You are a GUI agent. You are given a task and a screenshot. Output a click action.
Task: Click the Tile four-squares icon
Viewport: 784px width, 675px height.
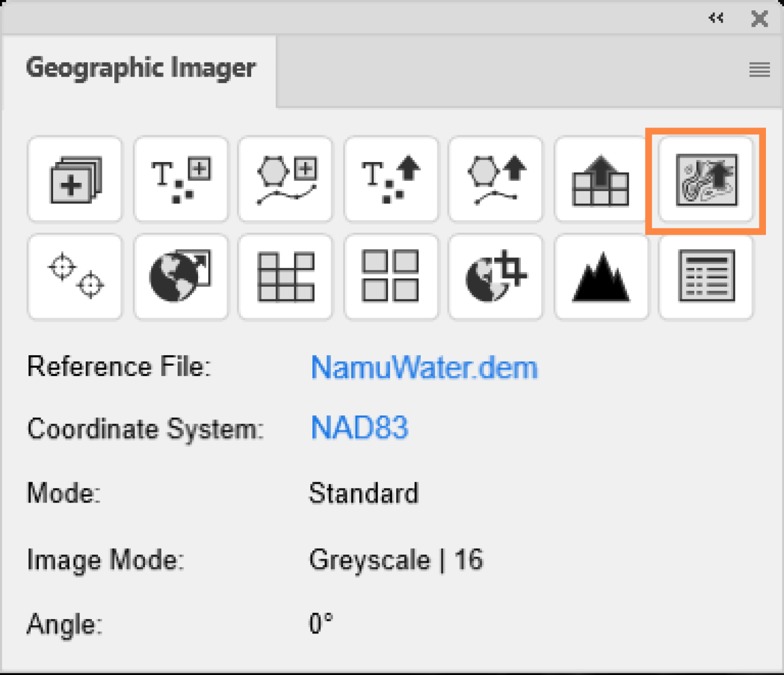(391, 276)
